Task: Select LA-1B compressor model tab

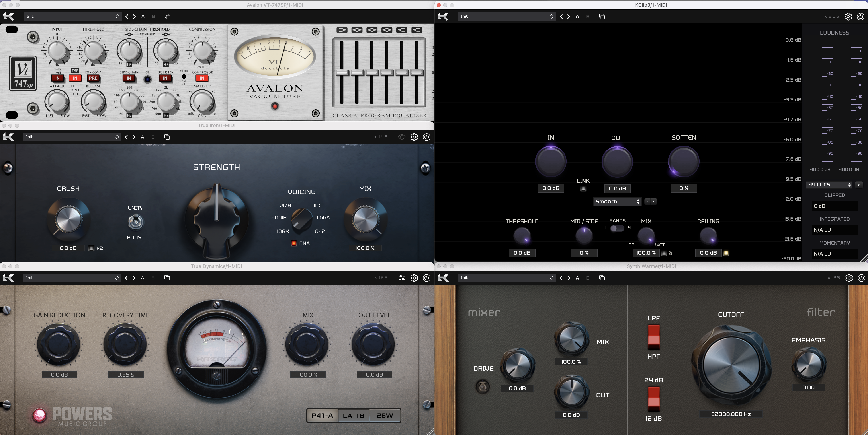Action: [354, 416]
